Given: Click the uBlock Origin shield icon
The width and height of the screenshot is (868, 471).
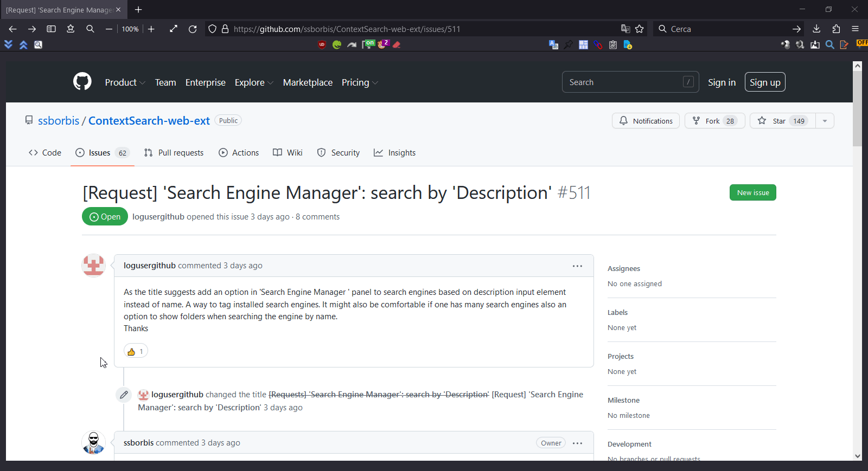Looking at the screenshot, I should (x=322, y=44).
